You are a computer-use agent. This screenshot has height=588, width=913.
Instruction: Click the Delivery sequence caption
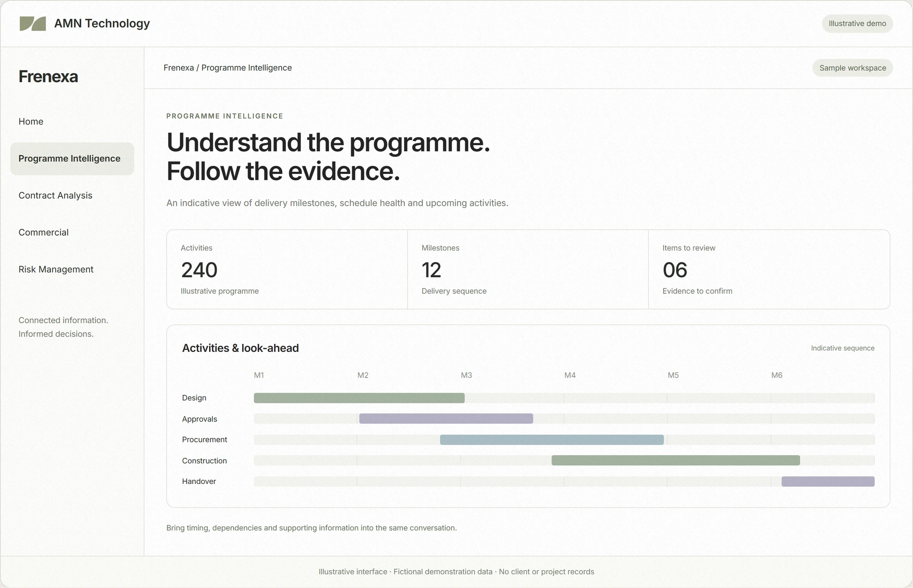(454, 291)
